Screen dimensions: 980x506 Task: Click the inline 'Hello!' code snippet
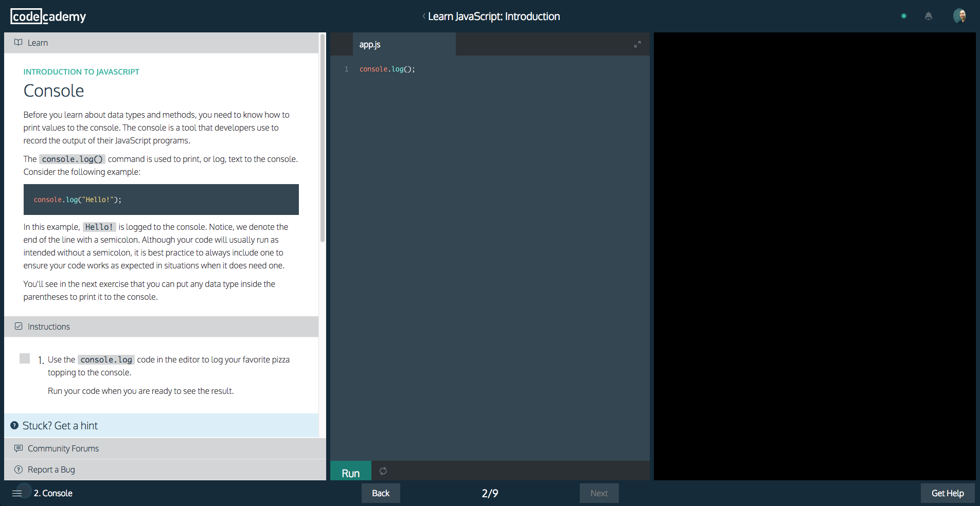[99, 227]
